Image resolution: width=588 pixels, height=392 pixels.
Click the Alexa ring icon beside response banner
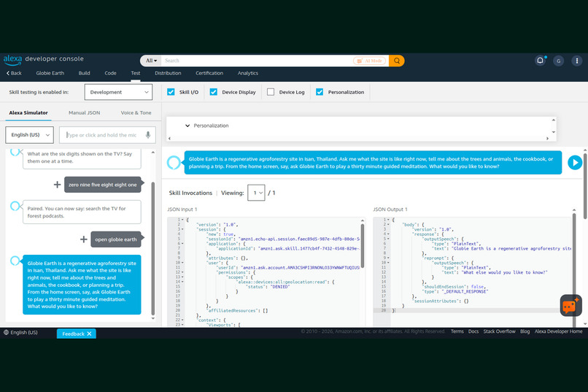tap(174, 163)
